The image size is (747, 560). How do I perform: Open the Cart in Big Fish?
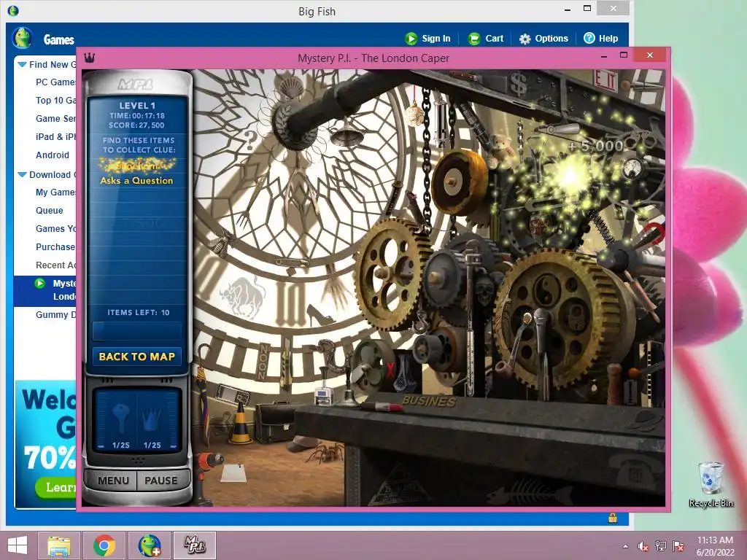point(486,39)
